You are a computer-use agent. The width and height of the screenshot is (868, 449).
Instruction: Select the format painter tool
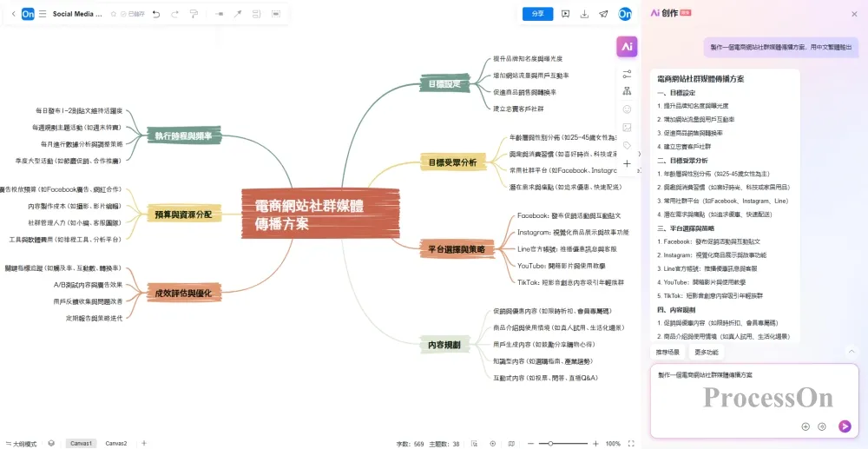coord(194,14)
